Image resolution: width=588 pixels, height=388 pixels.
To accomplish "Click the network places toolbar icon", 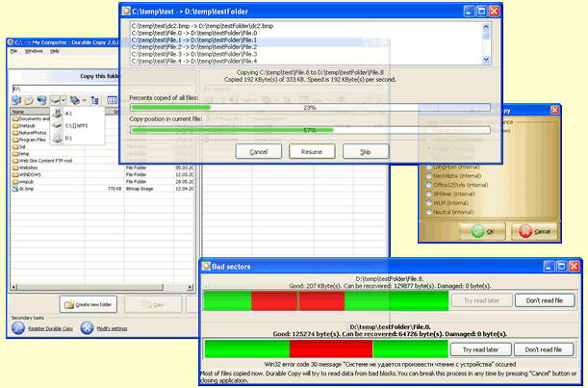I will tap(75, 100).
